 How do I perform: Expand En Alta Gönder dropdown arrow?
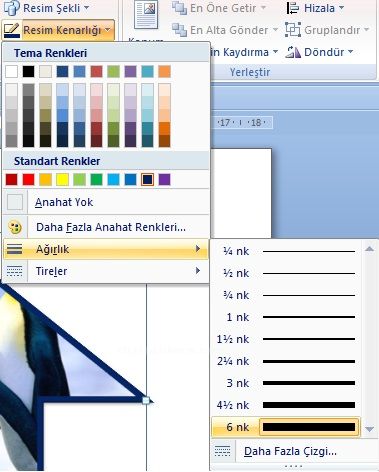(x=275, y=30)
